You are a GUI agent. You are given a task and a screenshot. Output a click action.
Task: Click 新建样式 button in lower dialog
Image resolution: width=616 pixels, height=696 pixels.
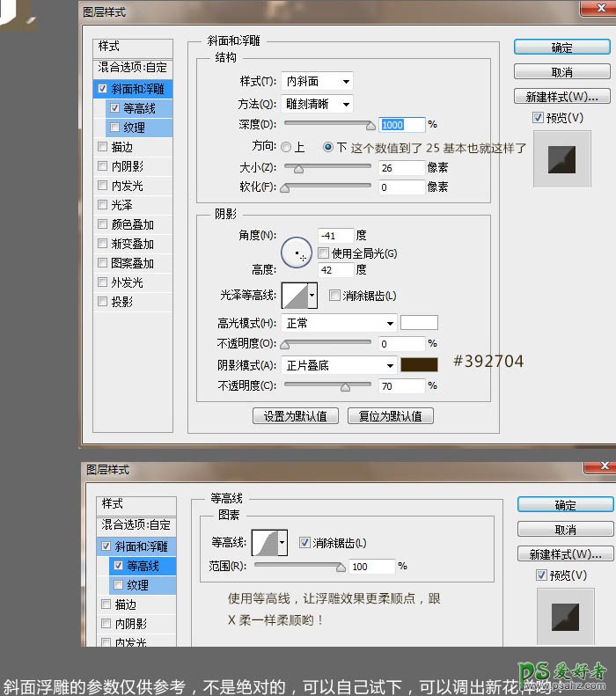566,554
